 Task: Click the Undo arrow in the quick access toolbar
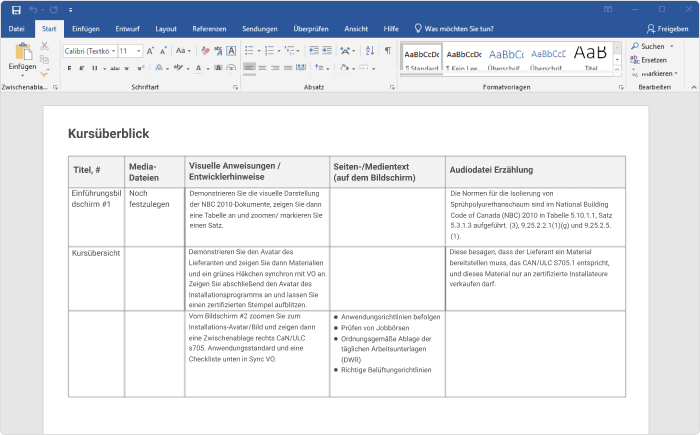click(x=33, y=9)
